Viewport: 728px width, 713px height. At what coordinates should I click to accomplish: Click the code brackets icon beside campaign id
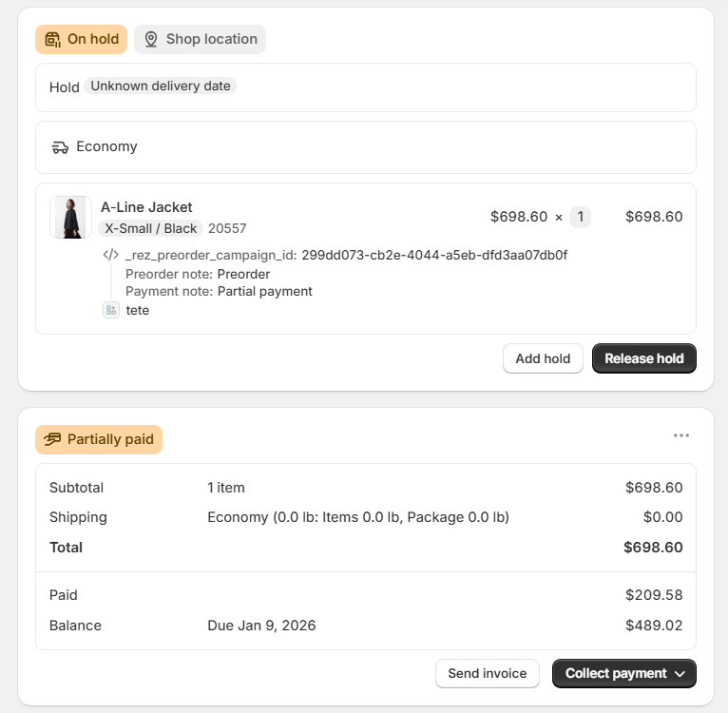click(111, 255)
